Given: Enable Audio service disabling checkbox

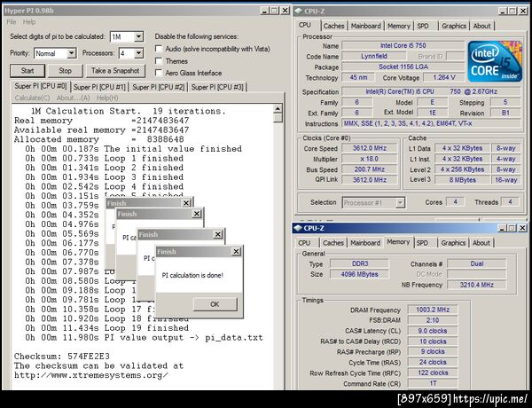Looking at the screenshot, I should coord(159,49).
